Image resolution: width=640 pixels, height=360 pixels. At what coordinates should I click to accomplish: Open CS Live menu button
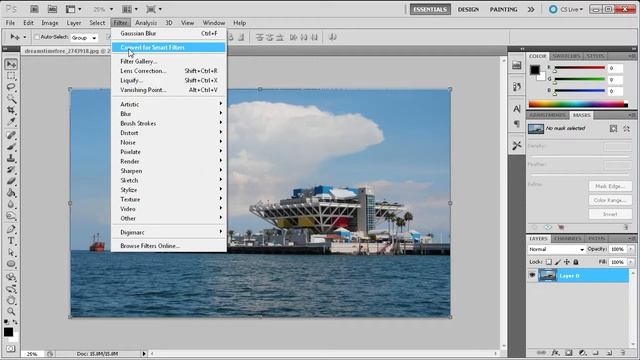click(567, 9)
